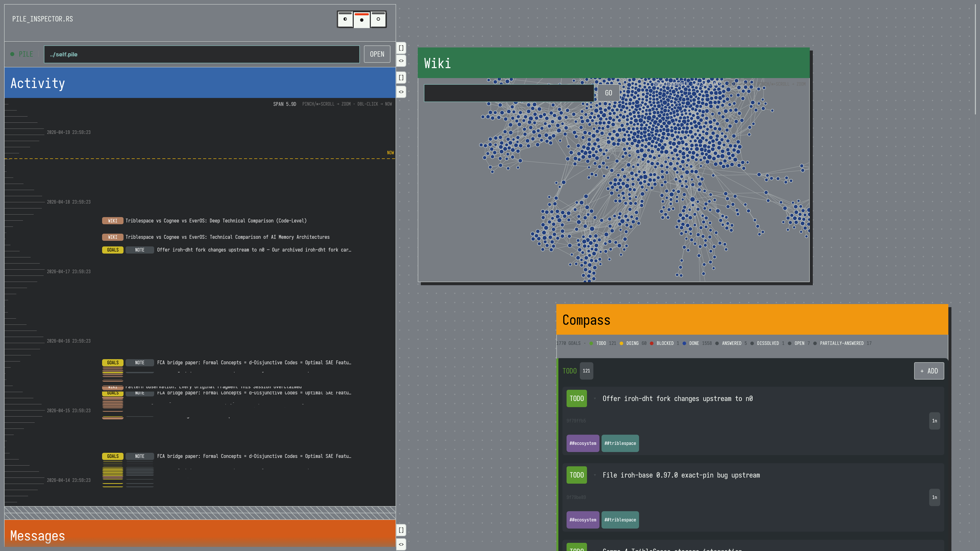
Task: Click ##triblespace tag on iroh-base exact-pin goal
Action: (x=620, y=520)
